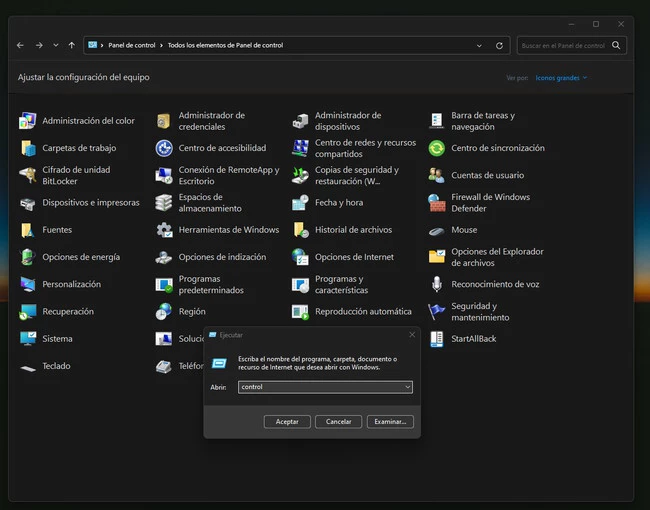The height and width of the screenshot is (510, 650).
Task: Open Conexión de RemoteApp y Escritorio icon
Action: click(x=164, y=175)
